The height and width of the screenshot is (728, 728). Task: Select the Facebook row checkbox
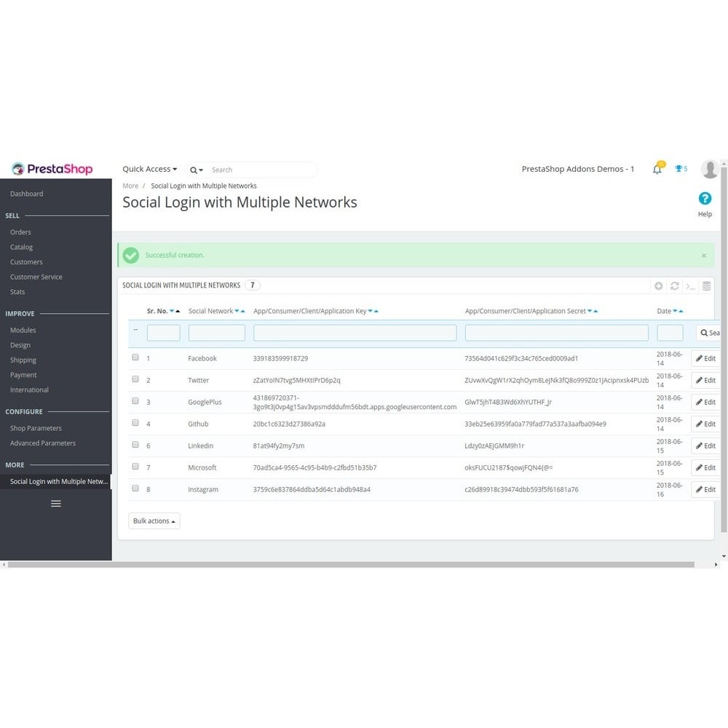pos(135,357)
